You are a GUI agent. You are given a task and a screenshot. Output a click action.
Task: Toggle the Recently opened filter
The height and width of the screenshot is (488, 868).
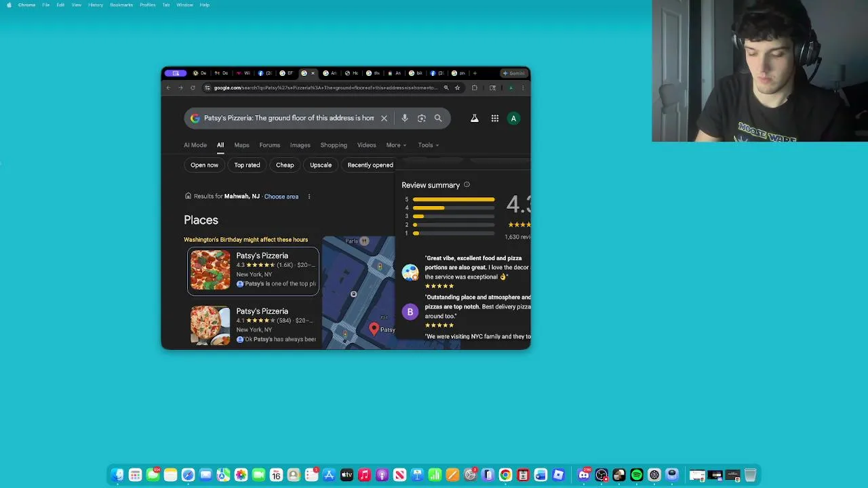point(370,165)
